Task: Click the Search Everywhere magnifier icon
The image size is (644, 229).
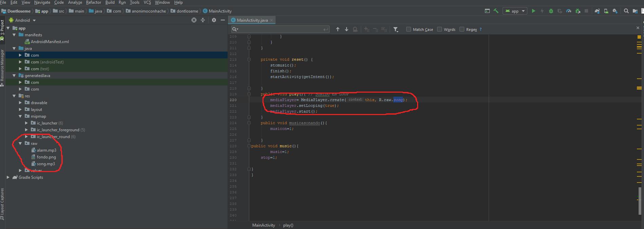Action: (626, 11)
